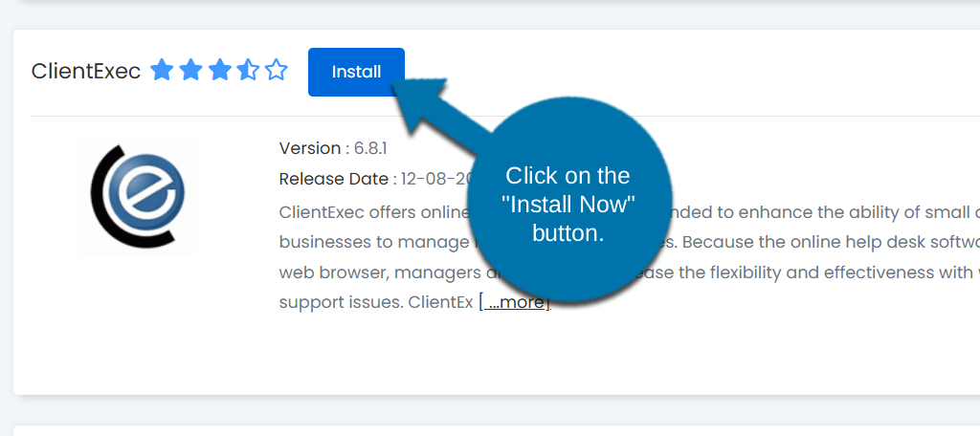Expand description with the '...more' link
Screen dimensions: 980x436
515,303
